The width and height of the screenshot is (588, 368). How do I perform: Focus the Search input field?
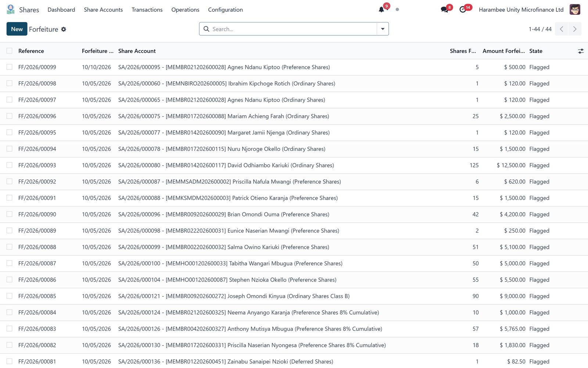point(293,29)
